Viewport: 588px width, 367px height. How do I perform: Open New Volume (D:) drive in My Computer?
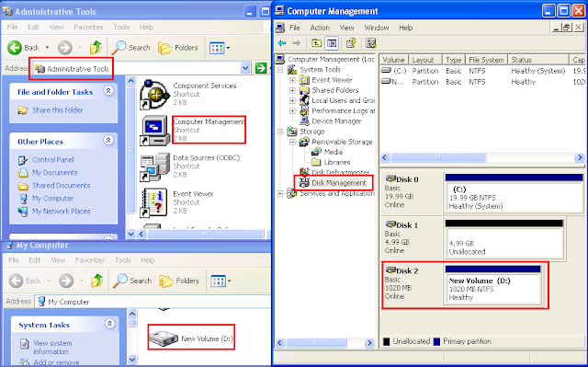(191, 338)
